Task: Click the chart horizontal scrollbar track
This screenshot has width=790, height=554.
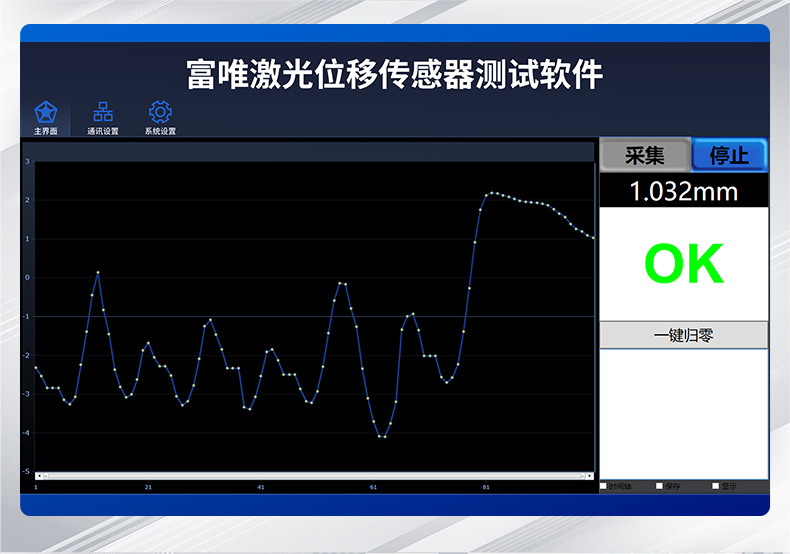Action: tap(314, 475)
